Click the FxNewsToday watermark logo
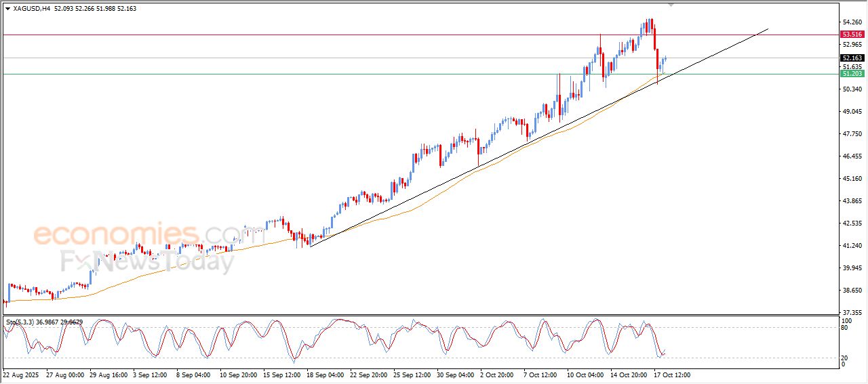The image size is (868, 384). point(147,261)
